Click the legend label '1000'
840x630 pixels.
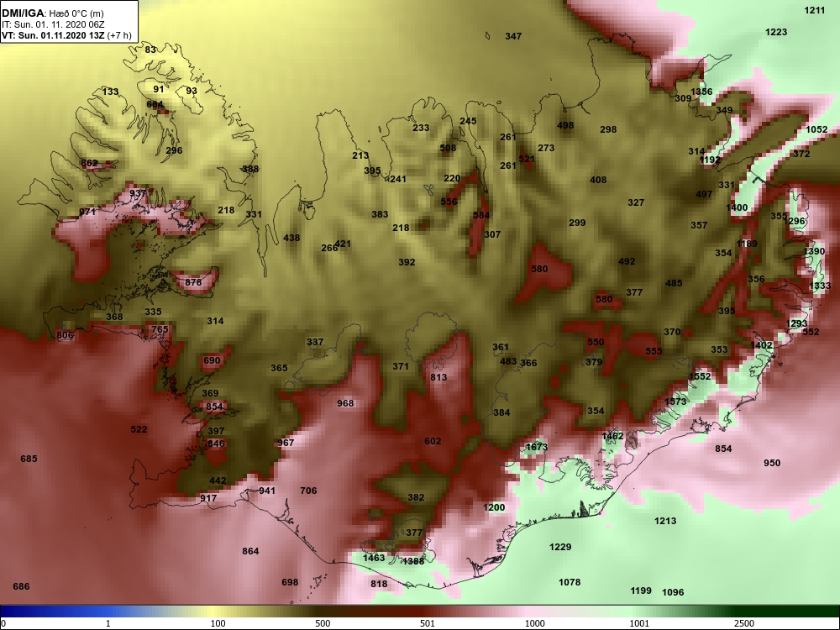(x=534, y=623)
